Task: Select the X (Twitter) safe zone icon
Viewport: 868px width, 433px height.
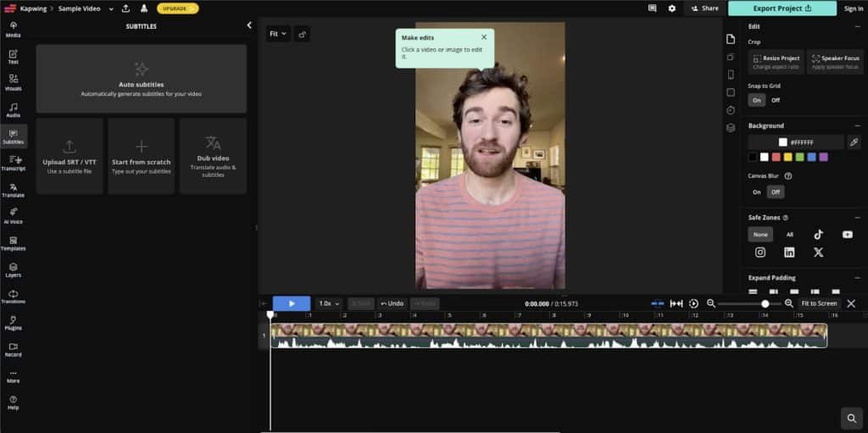Action: point(818,253)
